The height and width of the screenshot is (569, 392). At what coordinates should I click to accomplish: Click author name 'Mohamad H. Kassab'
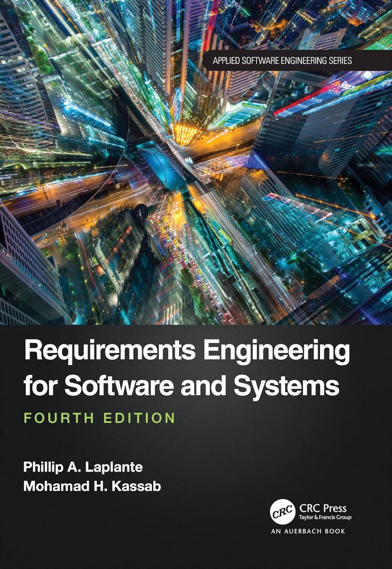click(92, 486)
